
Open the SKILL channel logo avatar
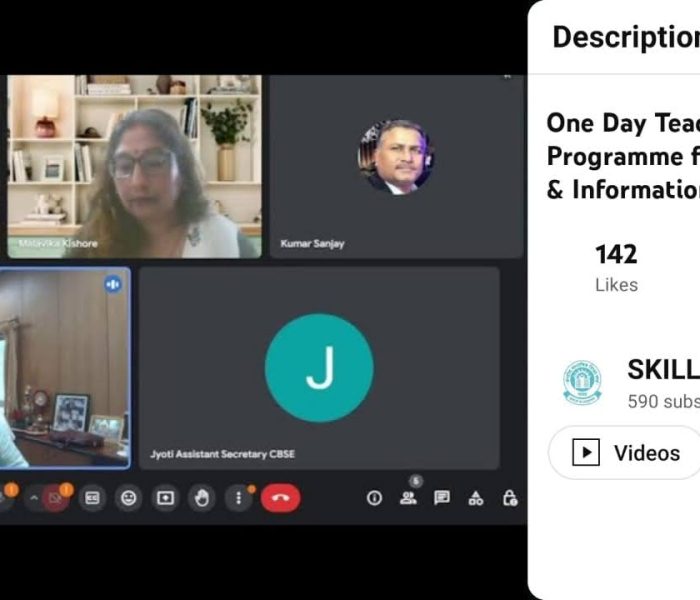pos(582,383)
